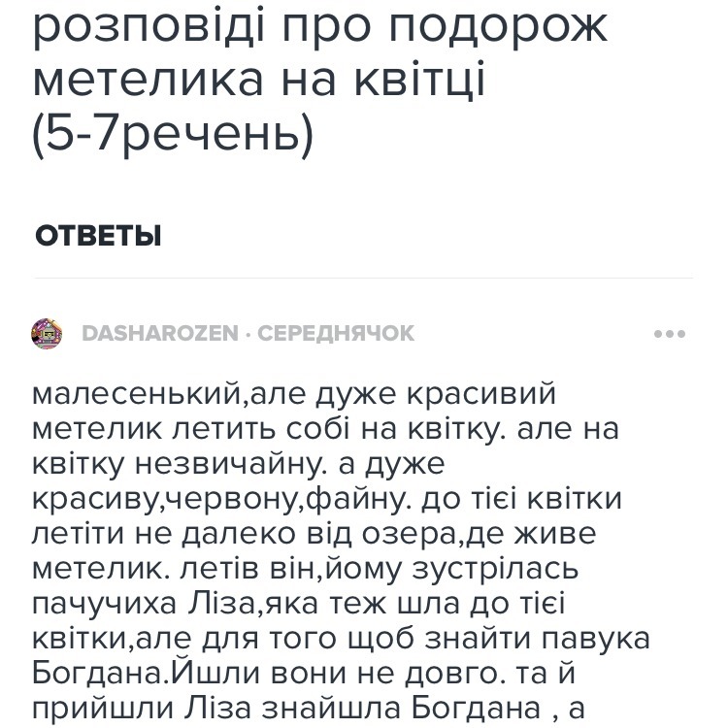
Task: Tap the line 'метелик. летів він,йому зустрілась'
Action: pos(306,570)
